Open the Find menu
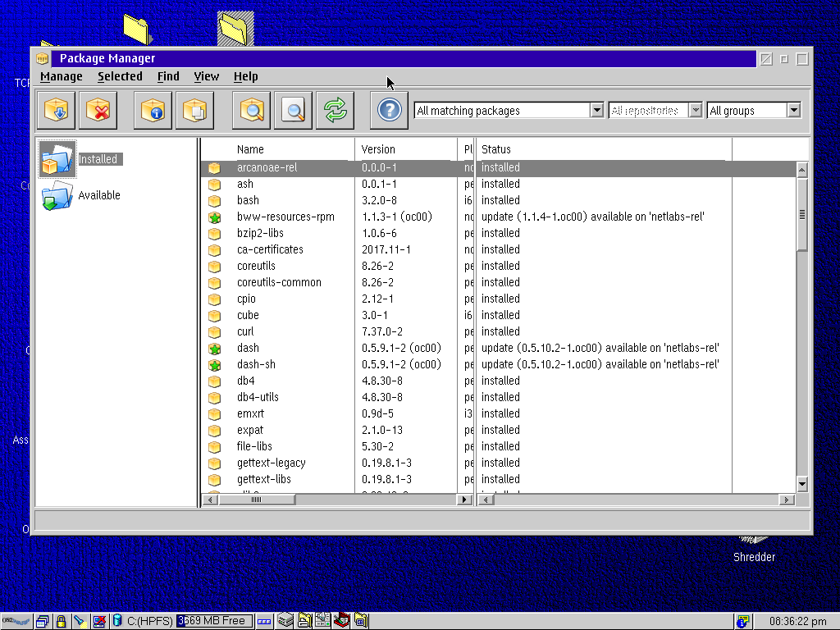The width and height of the screenshot is (840, 630). 168,76
